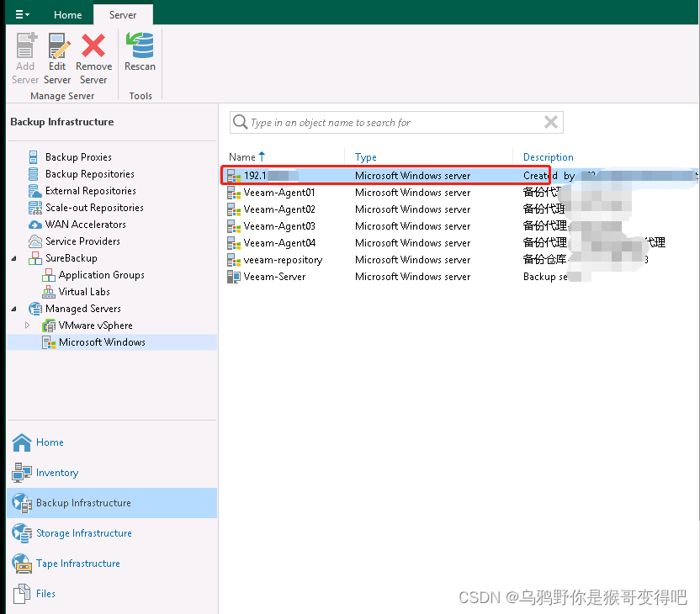Expand the VMware vSphere node
700x614 pixels.
pyautogui.click(x=27, y=326)
